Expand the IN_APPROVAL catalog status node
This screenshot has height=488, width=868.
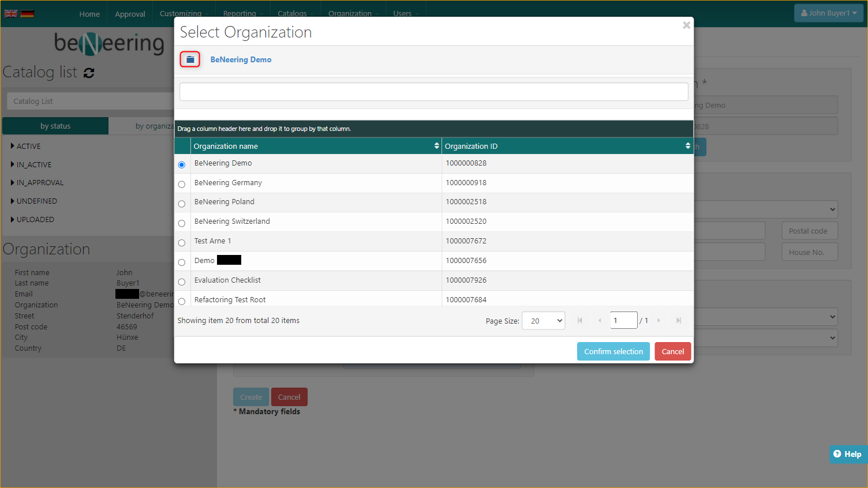13,183
